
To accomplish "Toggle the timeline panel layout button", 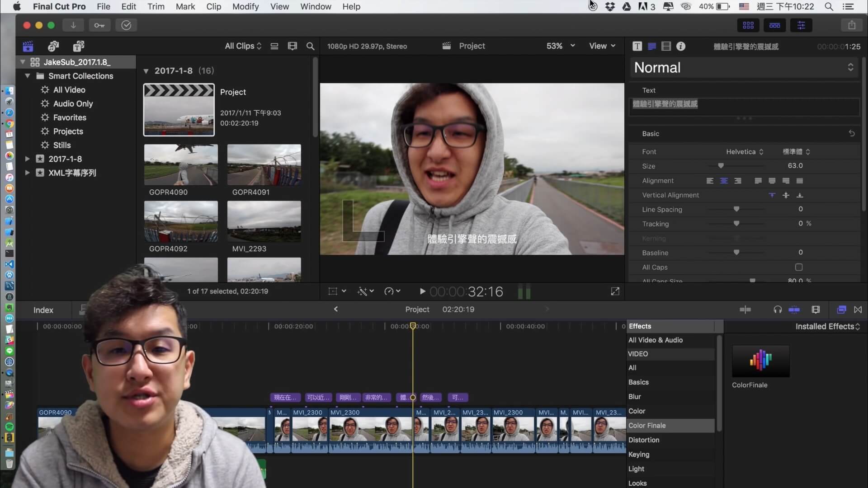I will pyautogui.click(x=775, y=25).
